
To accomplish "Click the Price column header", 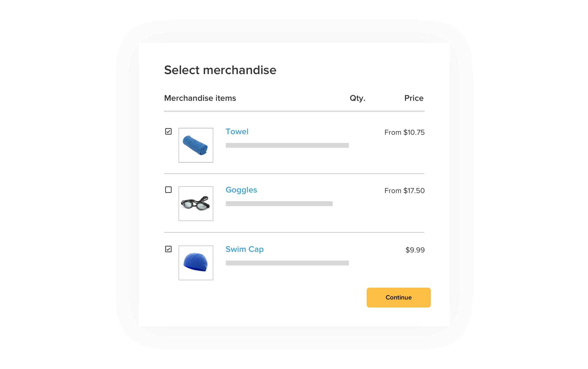I will pos(414,98).
